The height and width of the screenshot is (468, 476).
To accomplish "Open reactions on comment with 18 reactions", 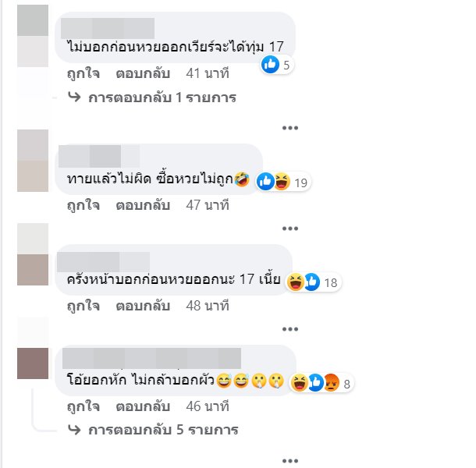I will pyautogui.click(x=313, y=282).
